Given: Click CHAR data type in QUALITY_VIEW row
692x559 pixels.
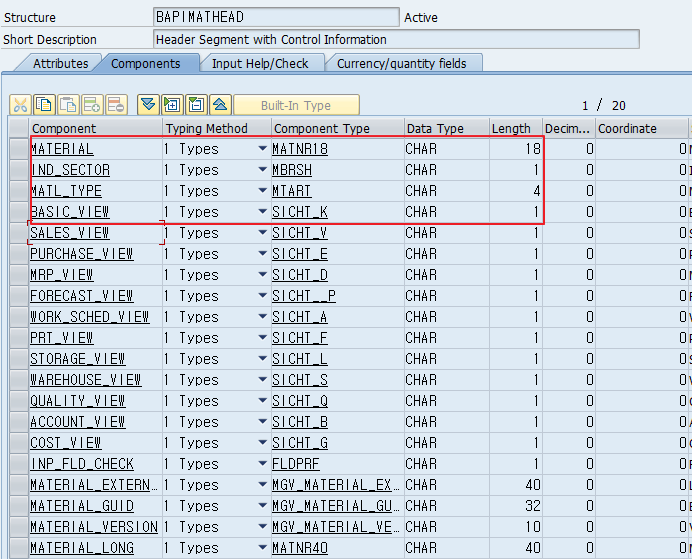Looking at the screenshot, I should (421, 401).
